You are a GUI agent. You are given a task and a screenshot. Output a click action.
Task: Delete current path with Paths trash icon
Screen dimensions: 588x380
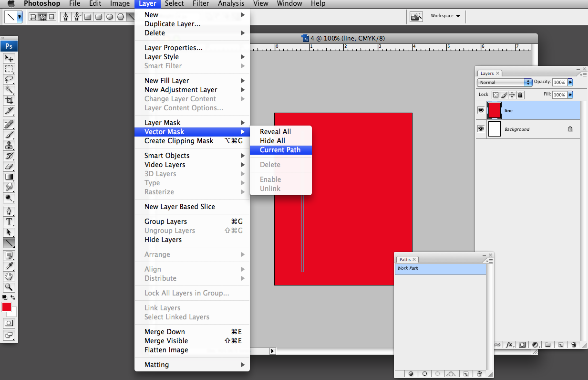pos(478,374)
